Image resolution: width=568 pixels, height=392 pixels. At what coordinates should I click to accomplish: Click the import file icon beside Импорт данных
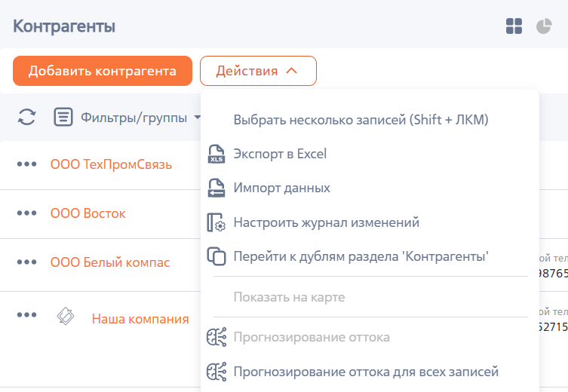tap(216, 188)
